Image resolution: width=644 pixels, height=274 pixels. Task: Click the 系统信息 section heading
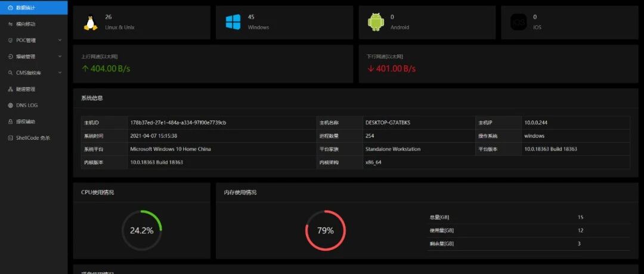point(92,98)
